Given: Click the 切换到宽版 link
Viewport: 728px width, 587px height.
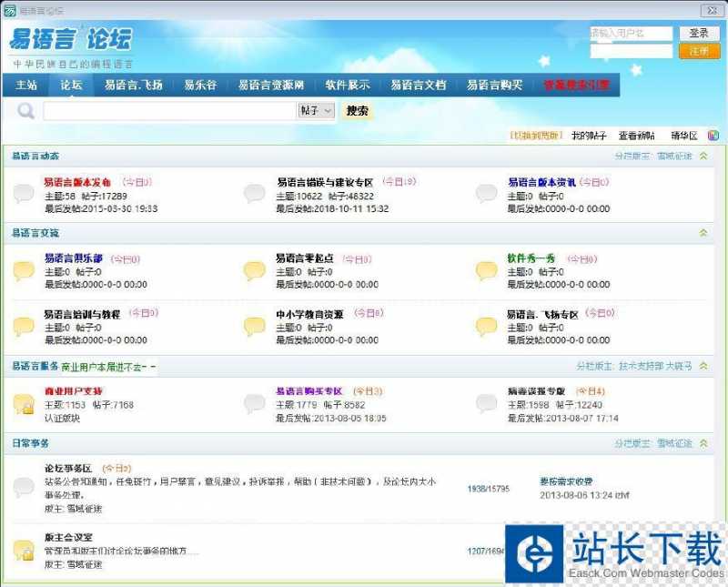Looking at the screenshot, I should tap(536, 136).
